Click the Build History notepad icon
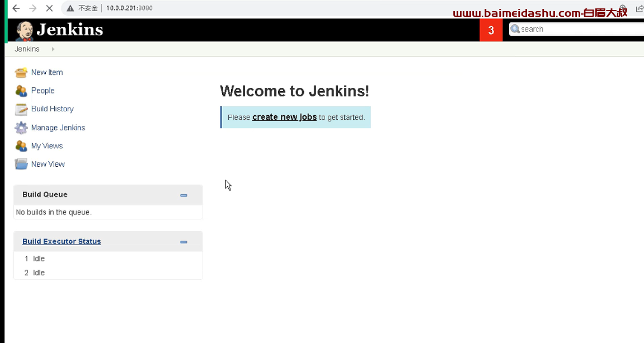The height and width of the screenshot is (343, 644). (21, 109)
